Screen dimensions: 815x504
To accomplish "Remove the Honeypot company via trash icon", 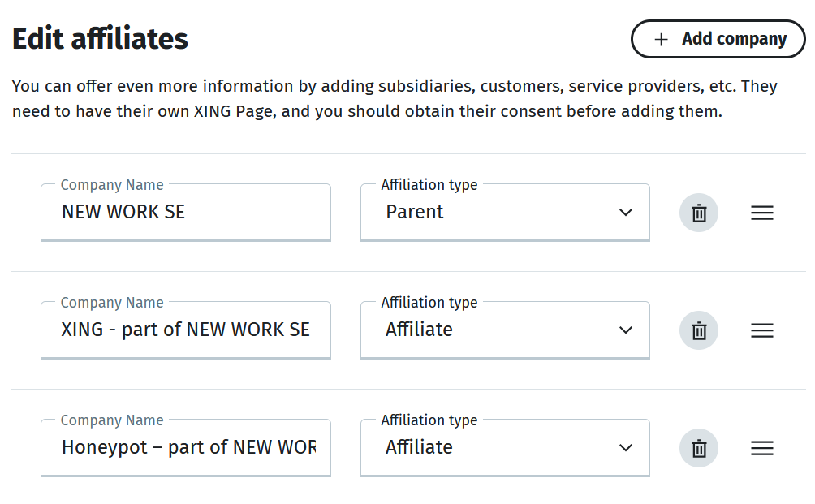I will [698, 448].
